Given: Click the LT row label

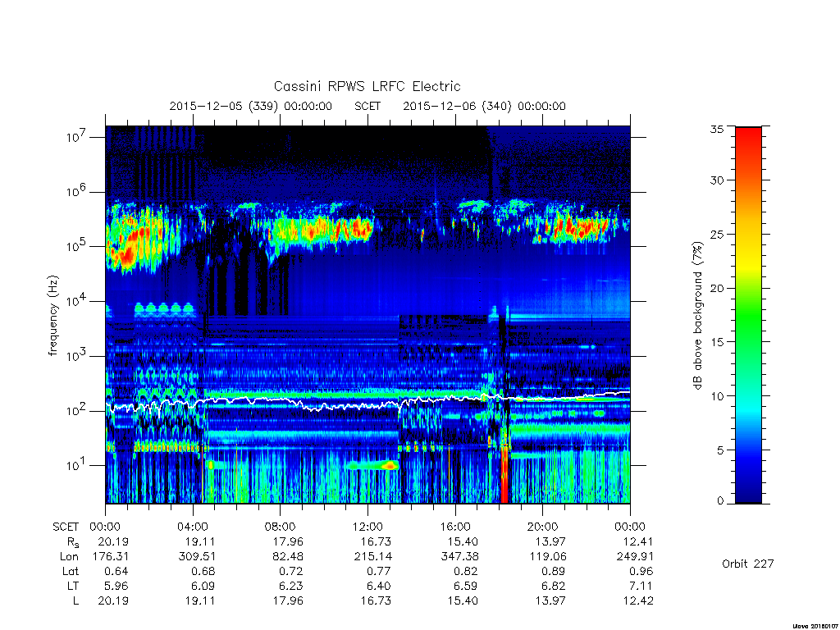Looking at the screenshot, I should pos(73,586).
